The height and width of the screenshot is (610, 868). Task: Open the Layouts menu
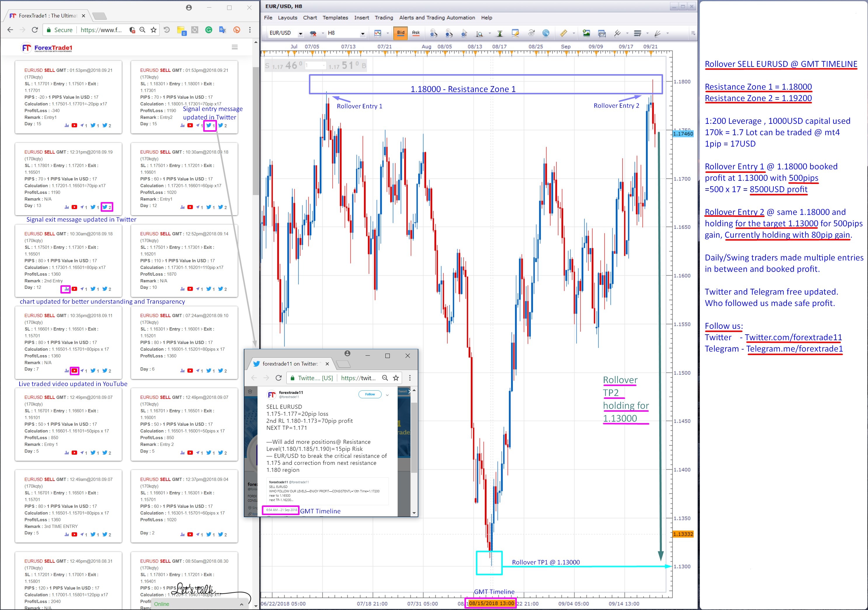tap(287, 18)
